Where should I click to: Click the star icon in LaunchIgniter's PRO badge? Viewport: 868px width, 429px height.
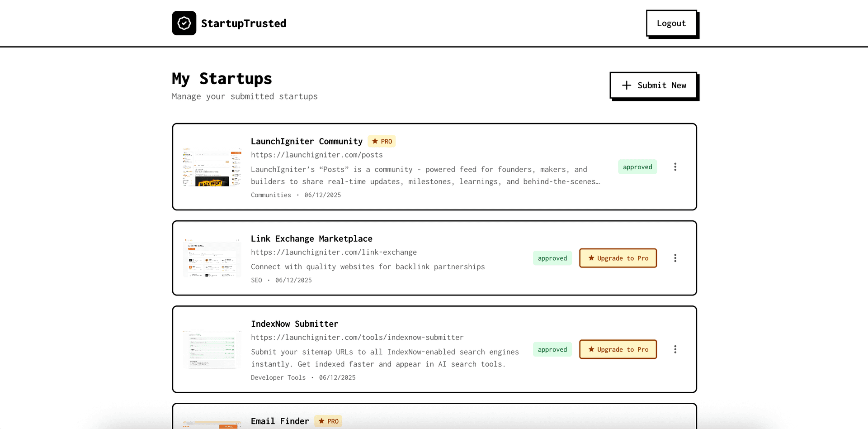click(374, 141)
